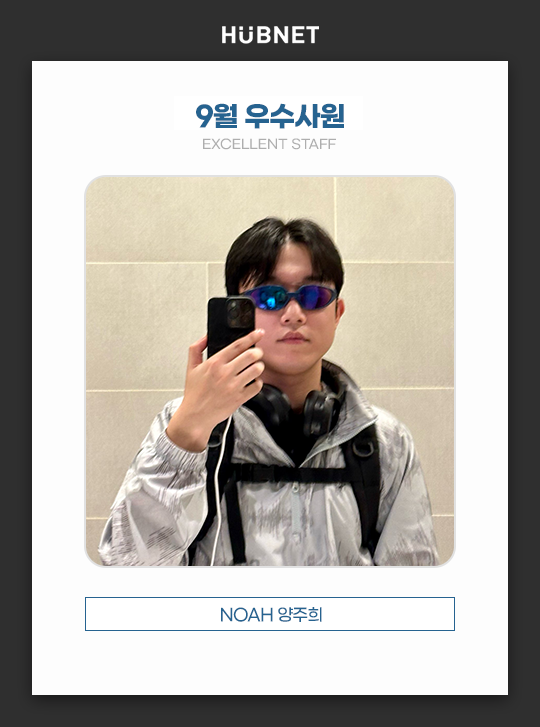Click the word NOAH in name field
Viewport: 540px width, 727px height.
click(x=246, y=615)
